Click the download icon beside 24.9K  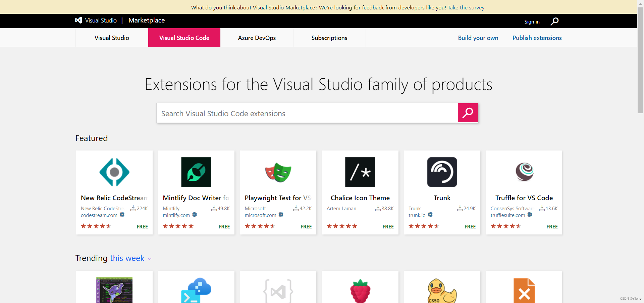click(460, 208)
